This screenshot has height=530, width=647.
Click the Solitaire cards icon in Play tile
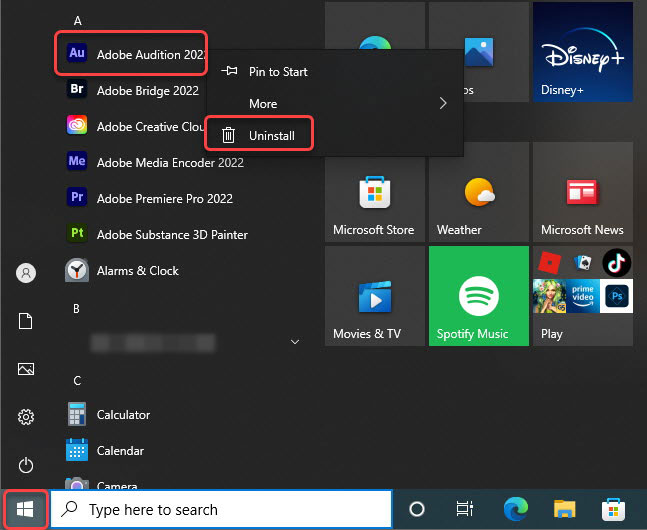(583, 263)
